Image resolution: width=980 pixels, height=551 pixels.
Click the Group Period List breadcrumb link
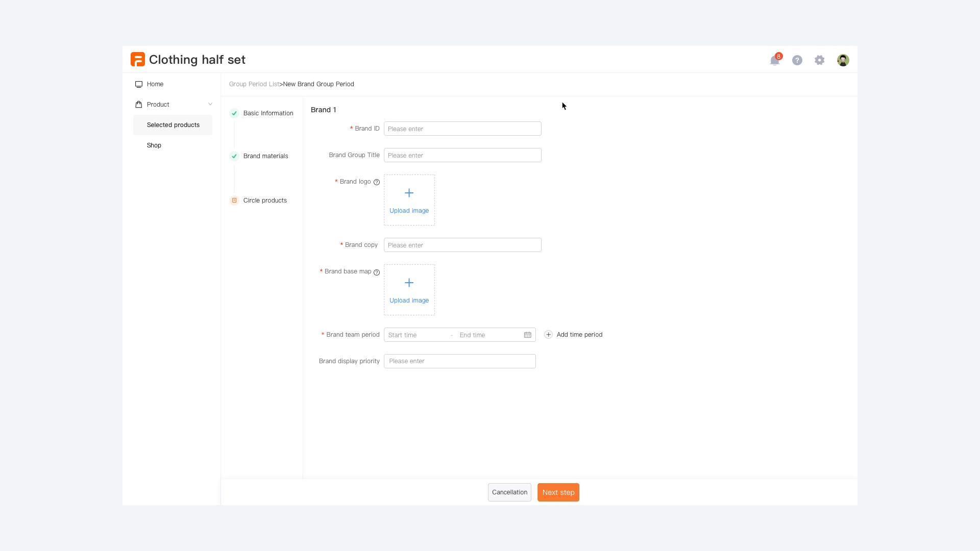(x=254, y=84)
